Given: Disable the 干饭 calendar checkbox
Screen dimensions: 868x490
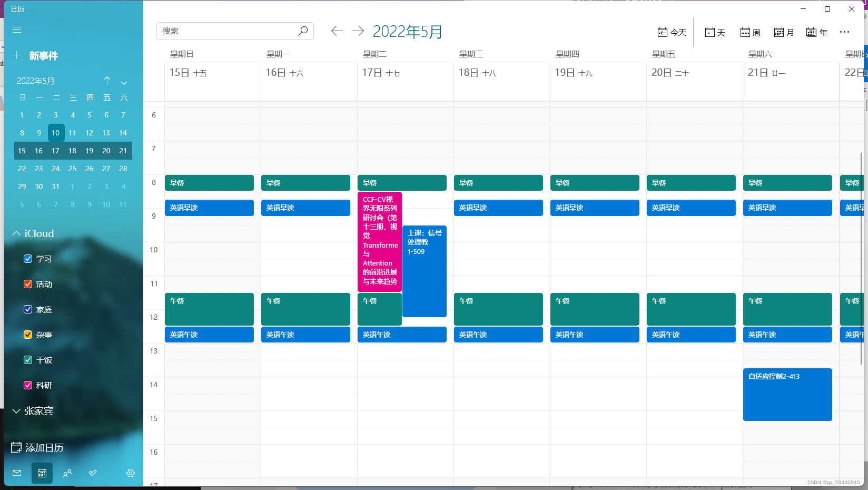Looking at the screenshot, I should pos(27,360).
